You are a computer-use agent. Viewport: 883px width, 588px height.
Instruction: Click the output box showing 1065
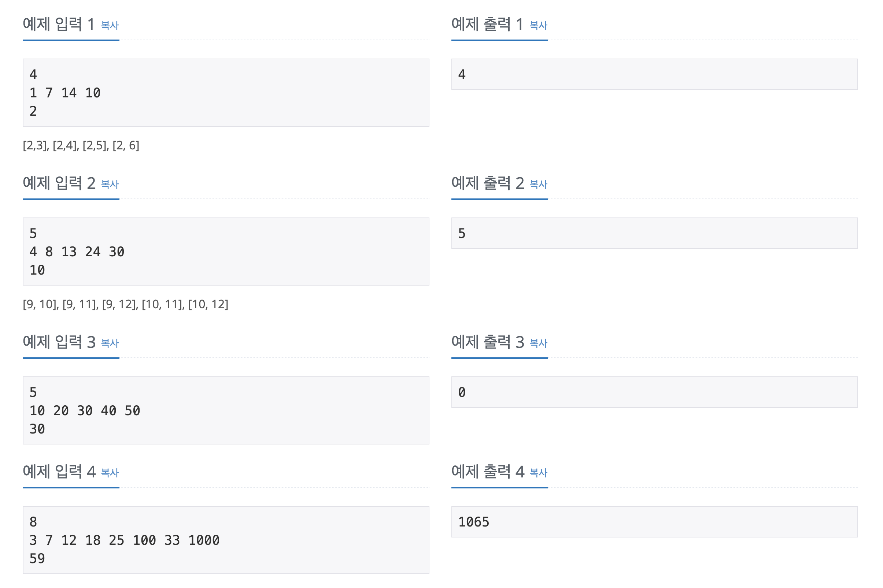(x=654, y=522)
